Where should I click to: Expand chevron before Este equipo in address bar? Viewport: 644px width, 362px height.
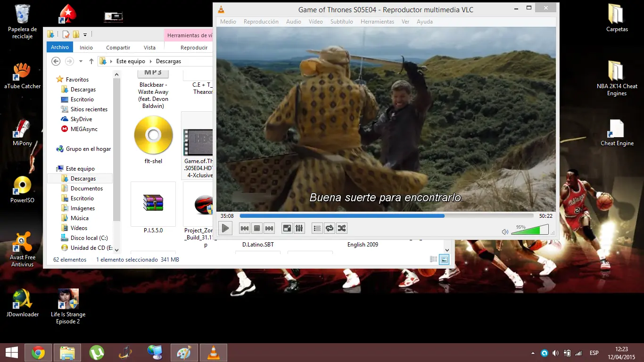(111, 61)
